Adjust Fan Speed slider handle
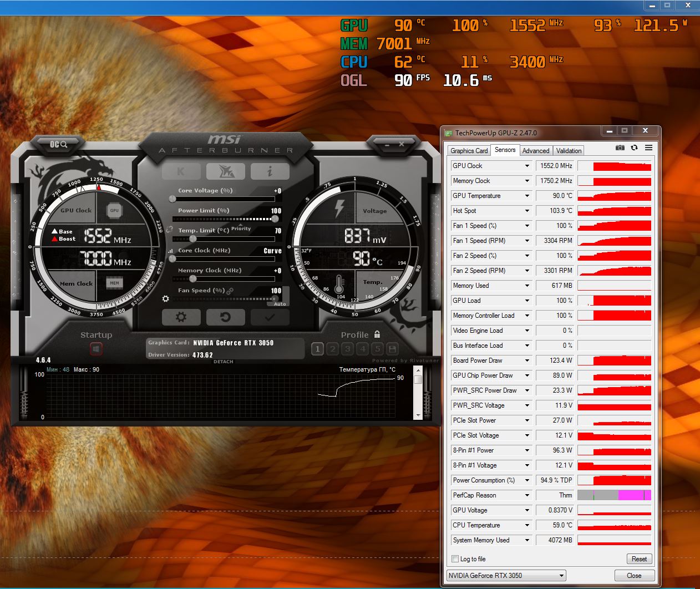This screenshot has height=589, width=700. 275,298
